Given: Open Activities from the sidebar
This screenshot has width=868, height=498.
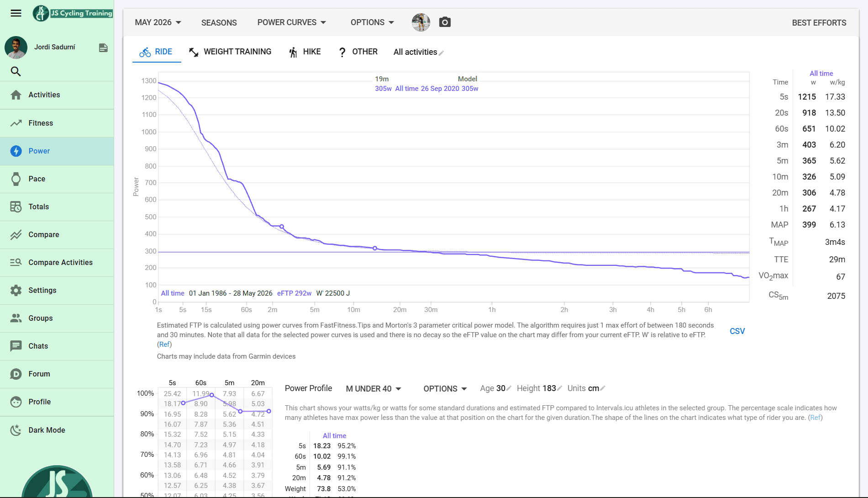Looking at the screenshot, I should point(57,95).
